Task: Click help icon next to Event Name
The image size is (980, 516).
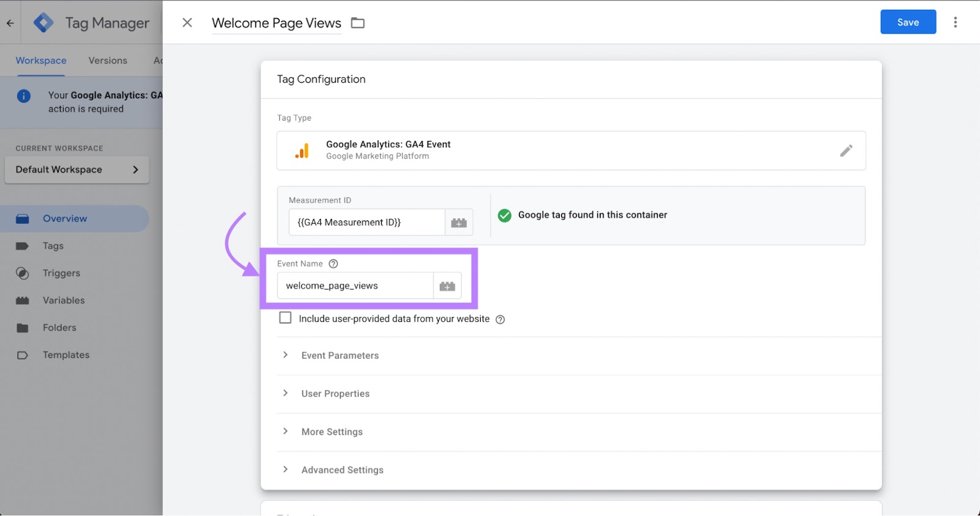Action: pos(333,264)
